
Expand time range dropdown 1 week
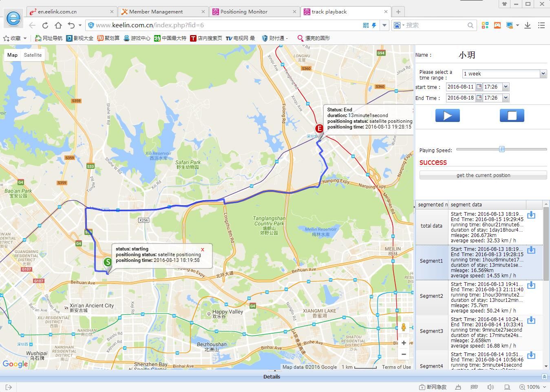[543, 74]
